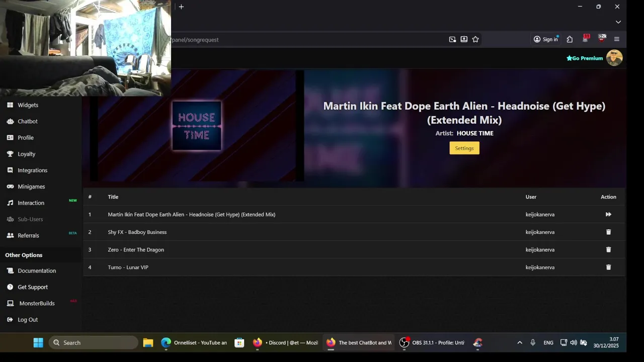This screenshot has height=362, width=644.
Task: Switch to the OBS 31.1.1 window
Action: point(433,343)
